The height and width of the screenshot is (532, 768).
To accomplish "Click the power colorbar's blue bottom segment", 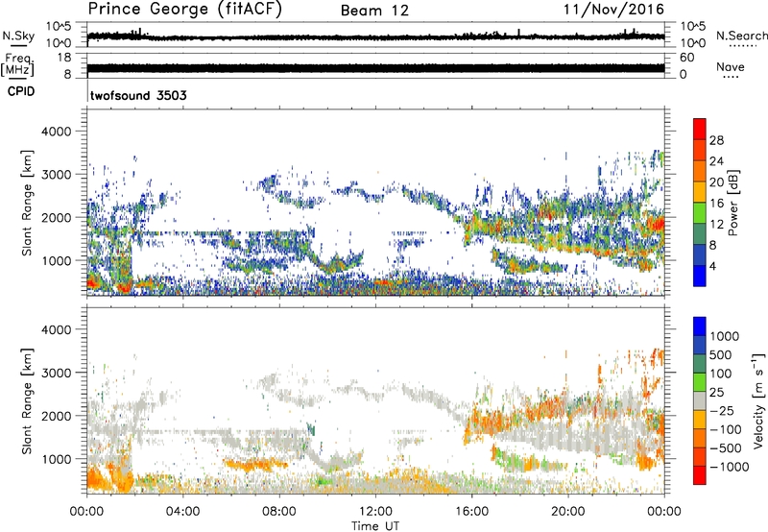I will pyautogui.click(x=700, y=276).
